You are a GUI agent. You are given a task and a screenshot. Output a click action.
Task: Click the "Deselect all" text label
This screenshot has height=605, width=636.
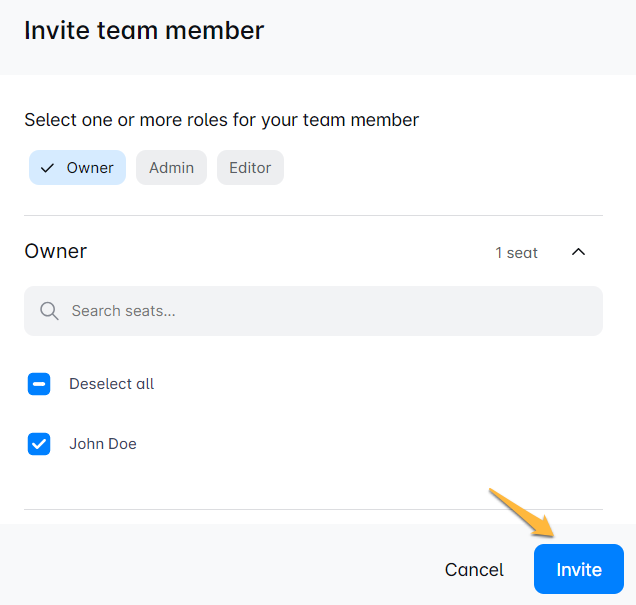(x=111, y=384)
